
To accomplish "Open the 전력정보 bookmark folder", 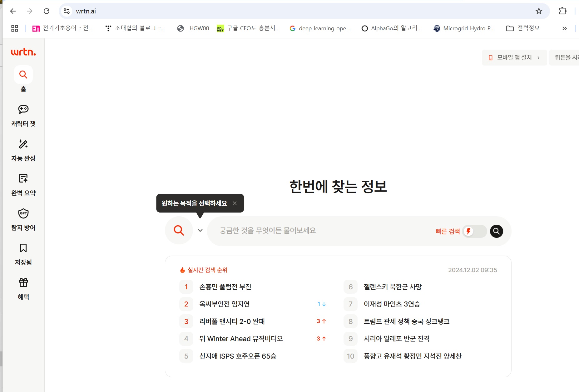I will click(523, 28).
